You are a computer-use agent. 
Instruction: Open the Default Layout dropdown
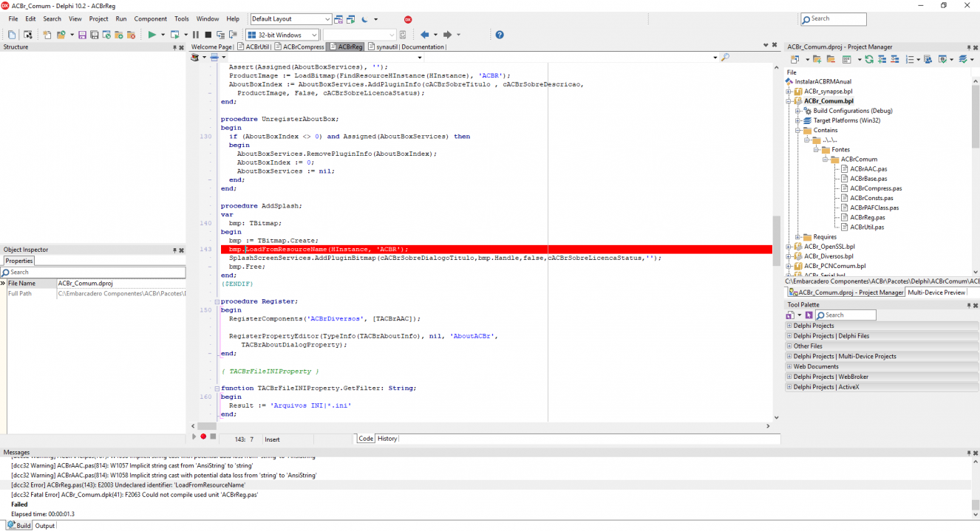pyautogui.click(x=327, y=19)
